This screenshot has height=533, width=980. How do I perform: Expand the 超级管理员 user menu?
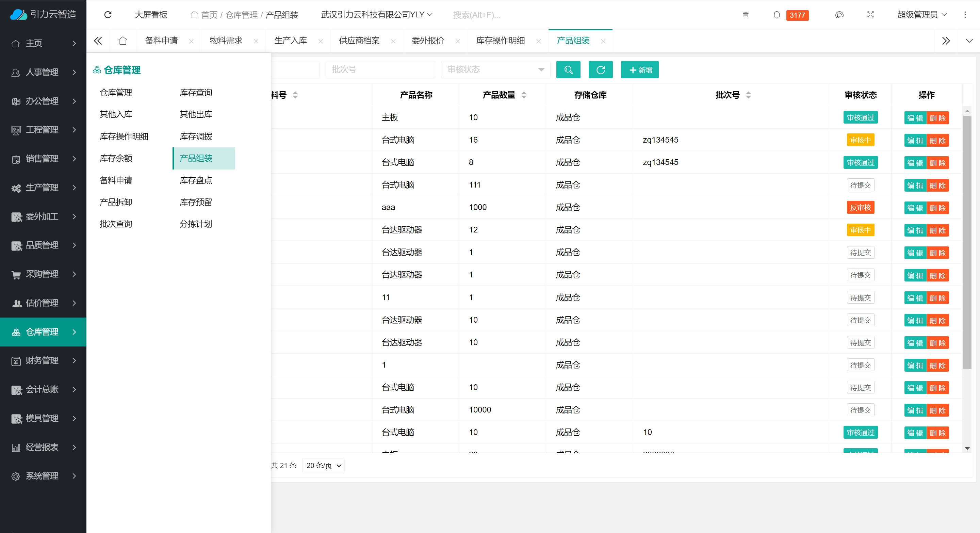921,15
